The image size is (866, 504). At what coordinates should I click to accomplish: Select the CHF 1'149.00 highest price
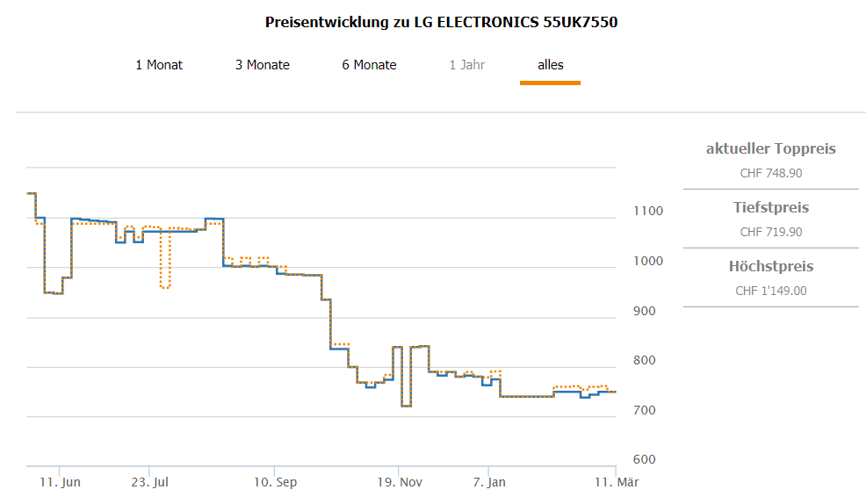click(x=770, y=291)
